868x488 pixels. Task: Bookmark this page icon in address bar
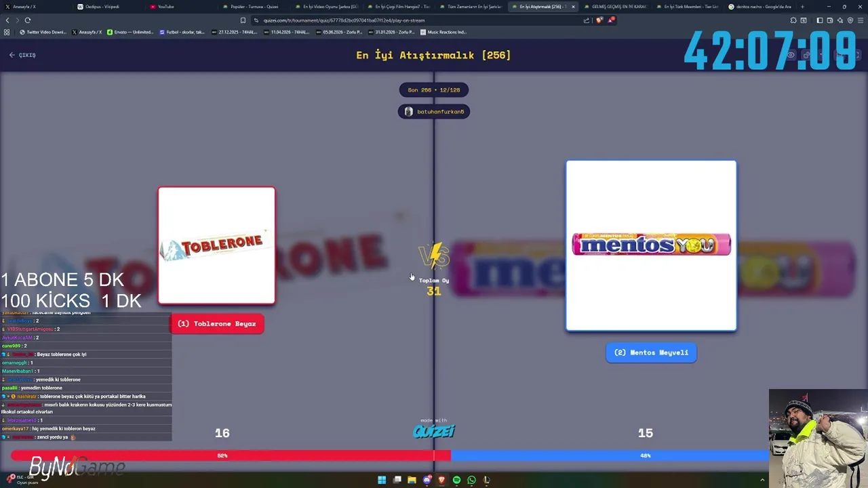click(x=243, y=20)
